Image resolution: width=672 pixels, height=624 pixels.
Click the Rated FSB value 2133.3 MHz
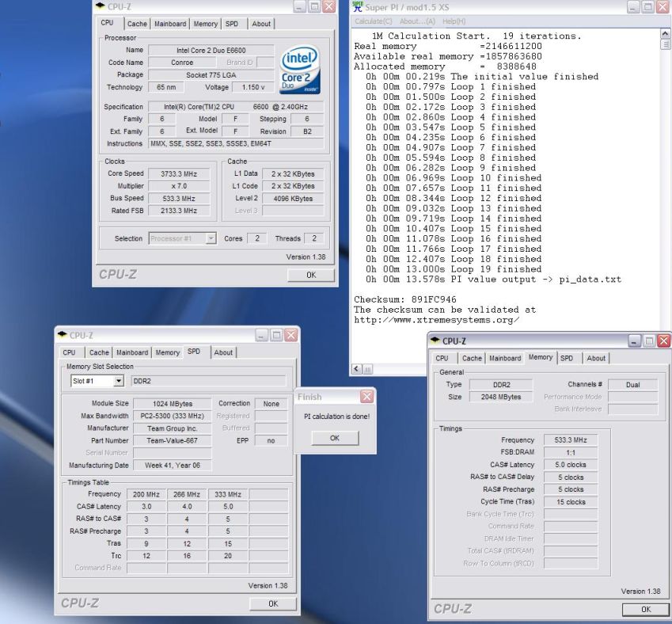point(179,211)
